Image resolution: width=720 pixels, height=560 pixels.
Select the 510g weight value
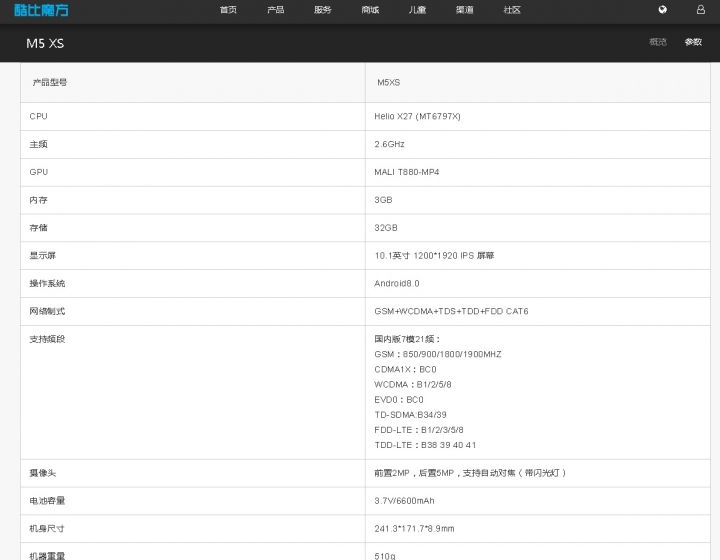click(385, 556)
